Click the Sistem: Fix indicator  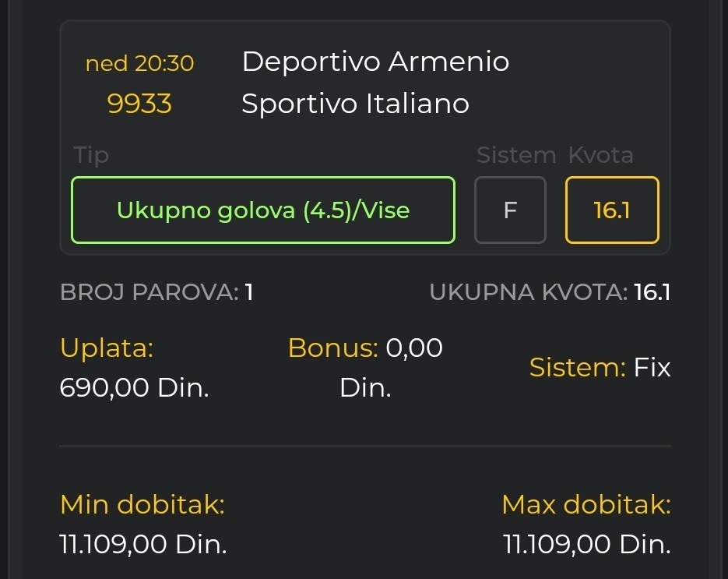(x=600, y=367)
